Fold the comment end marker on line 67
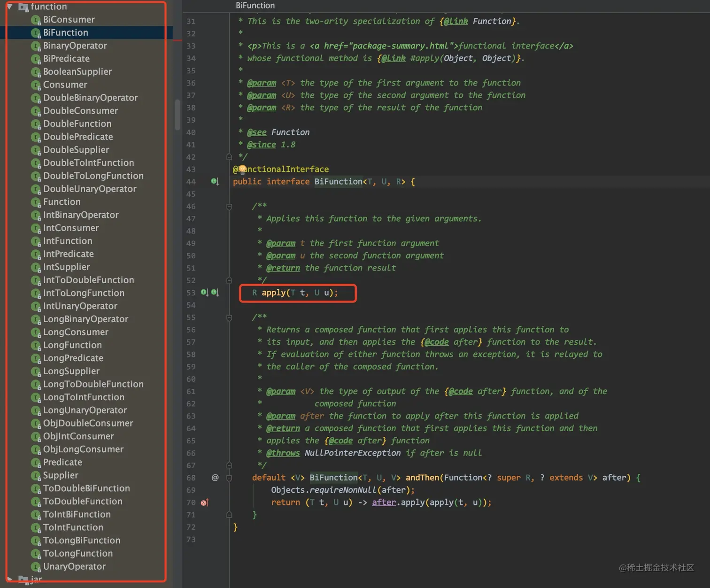710x588 pixels. (229, 465)
